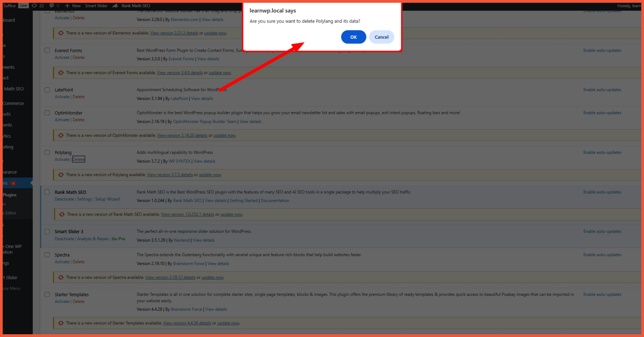This screenshot has height=337, width=644.
Task: Open Nextend author link for Smart Slider 3
Action: (x=182, y=240)
